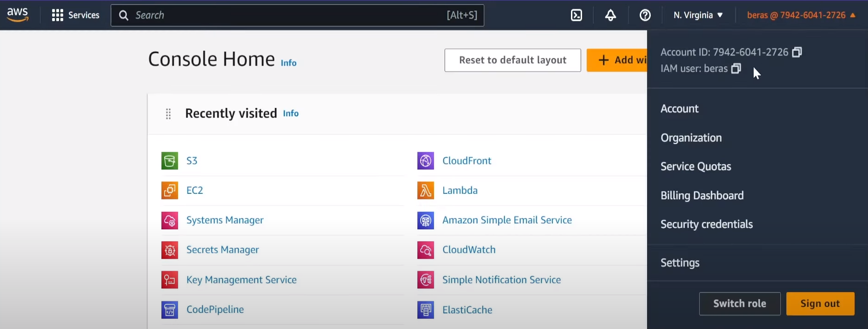Click the search magnifier icon
Image resolution: width=868 pixels, height=329 pixels.
pyautogui.click(x=124, y=15)
